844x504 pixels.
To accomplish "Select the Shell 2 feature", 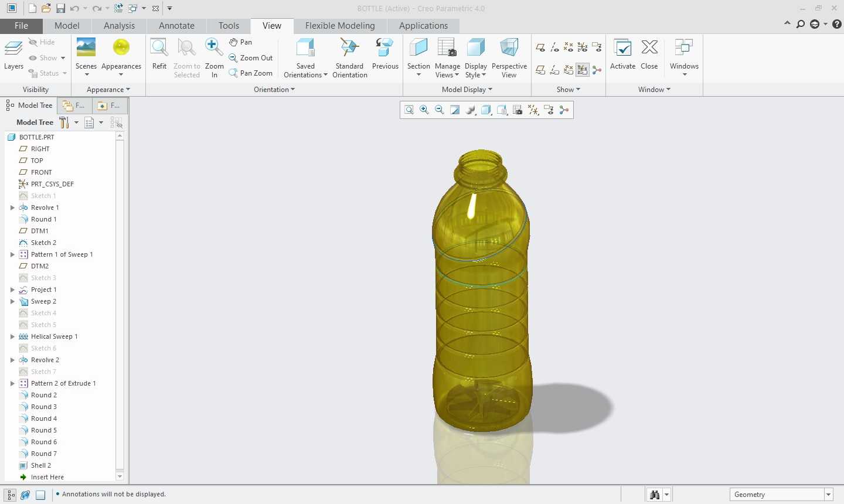I will [41, 465].
